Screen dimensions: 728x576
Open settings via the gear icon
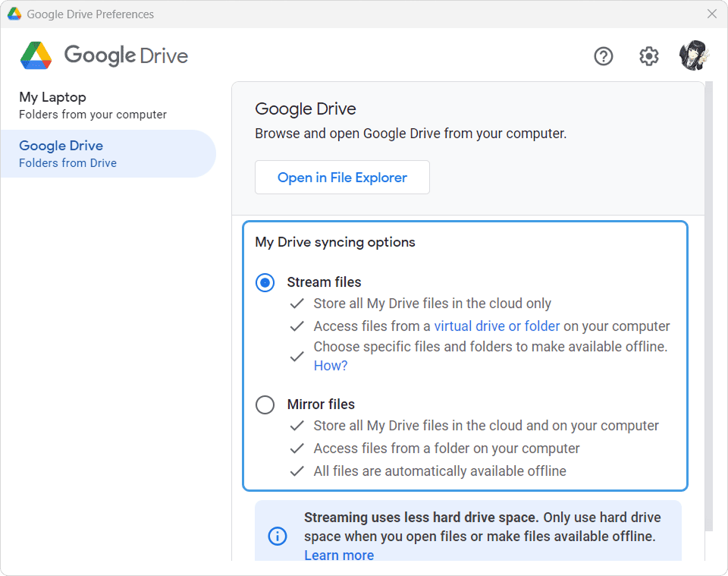point(648,56)
